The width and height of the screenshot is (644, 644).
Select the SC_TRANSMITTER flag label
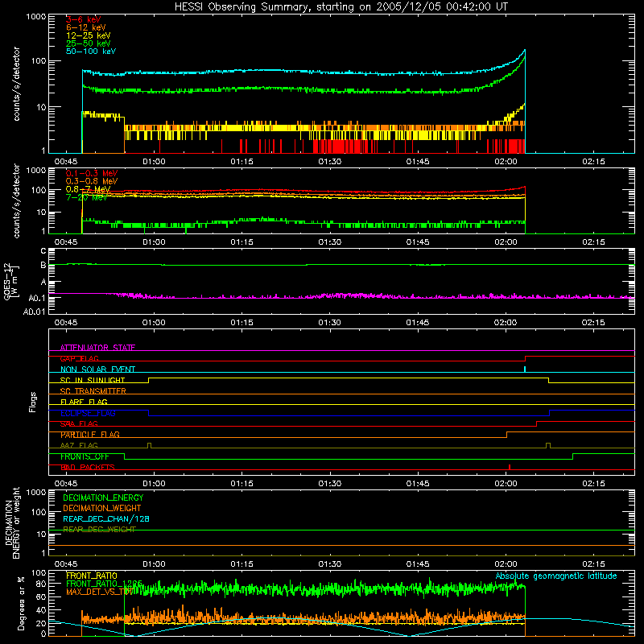tap(93, 391)
